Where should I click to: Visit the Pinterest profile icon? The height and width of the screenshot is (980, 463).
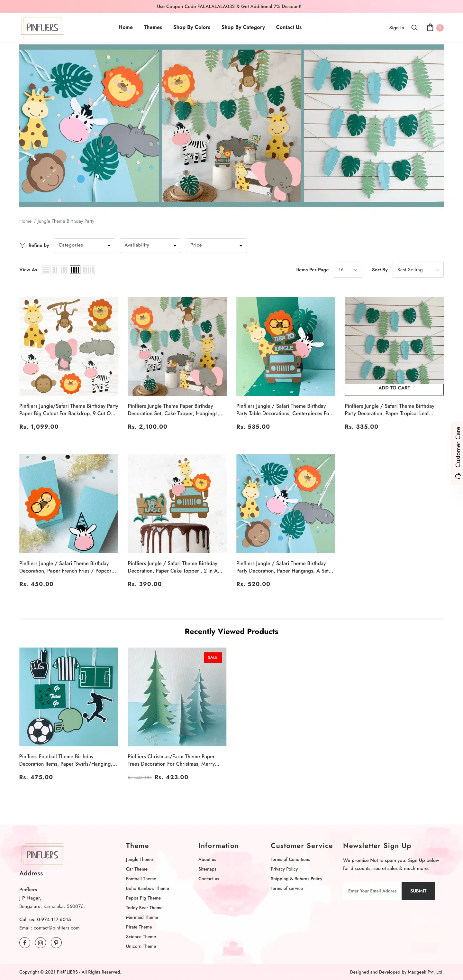tap(56, 943)
